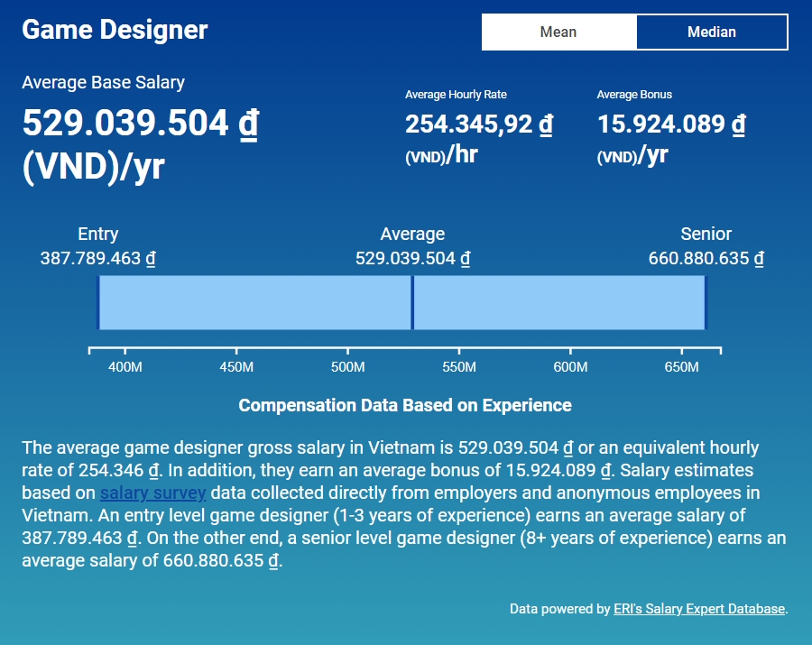Switch to the Median toggle
Image resolution: width=812 pixels, height=645 pixels.
712,32
